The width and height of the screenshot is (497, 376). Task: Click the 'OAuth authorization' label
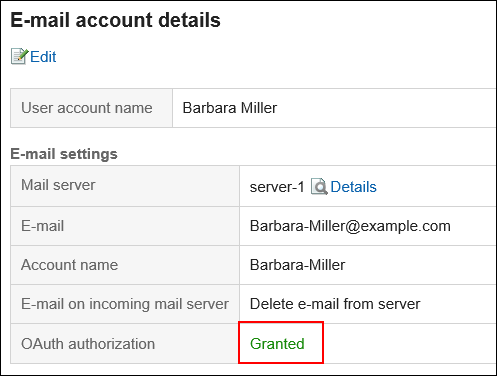point(88,344)
